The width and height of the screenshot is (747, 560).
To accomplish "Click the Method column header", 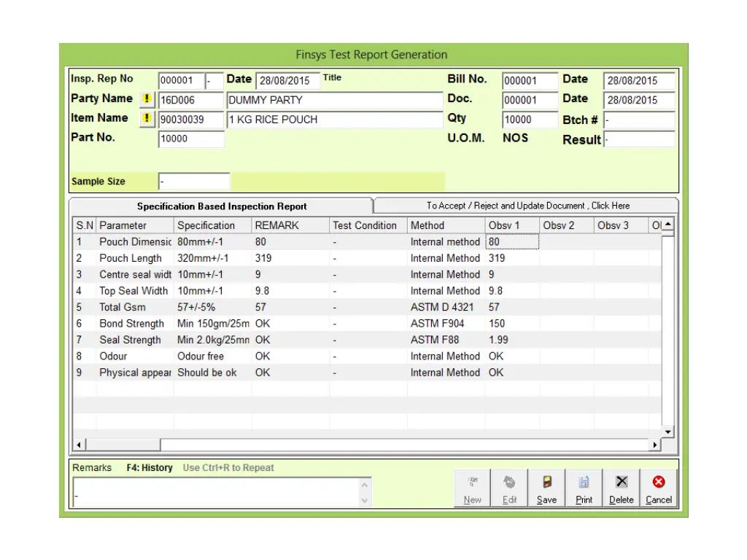I will click(x=446, y=225).
